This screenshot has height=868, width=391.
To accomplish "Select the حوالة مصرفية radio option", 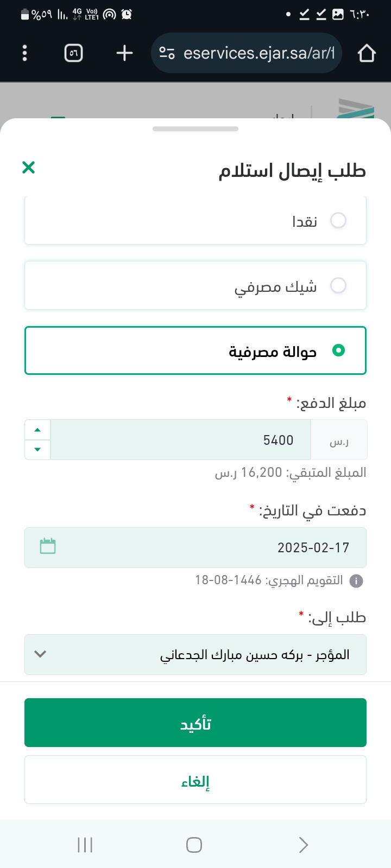I will tap(338, 350).
